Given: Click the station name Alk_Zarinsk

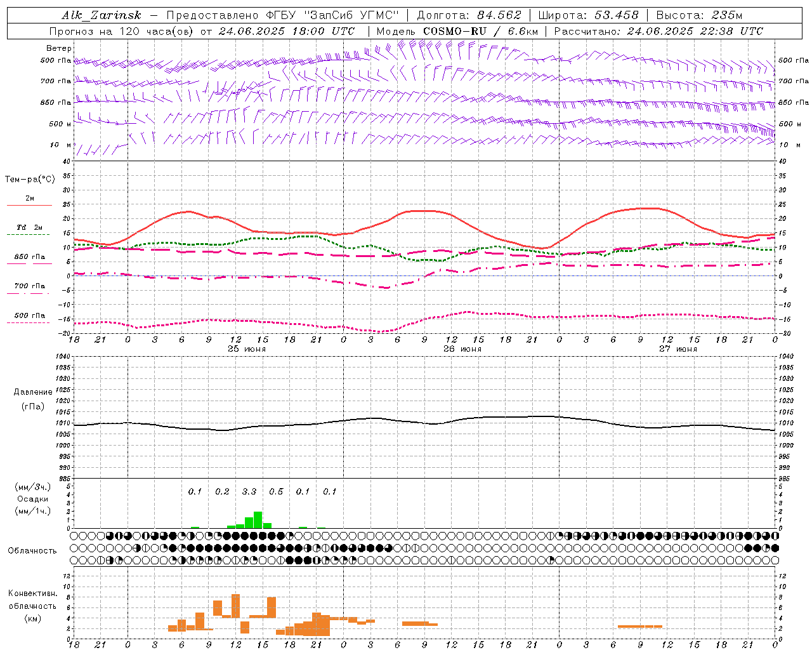Looking at the screenshot, I should (101, 15).
